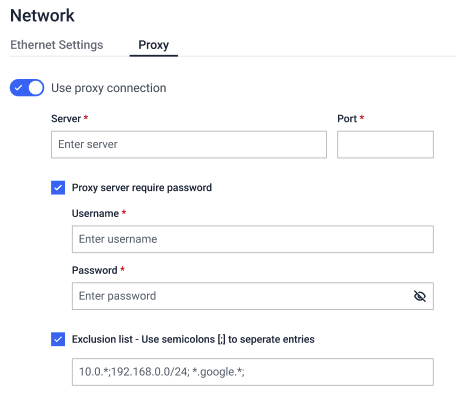Click the Port field label
Screen dimensions: 457x405
pyautogui.click(x=347, y=119)
